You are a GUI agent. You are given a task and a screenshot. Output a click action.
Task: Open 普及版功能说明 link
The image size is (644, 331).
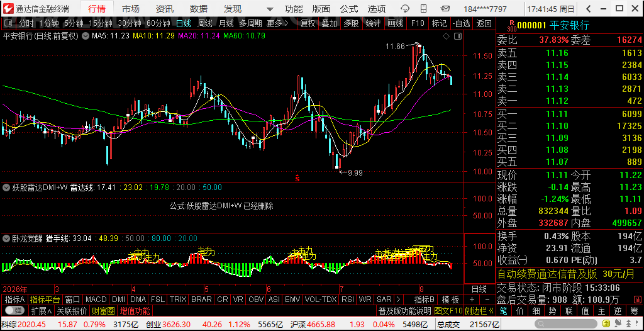404,310
